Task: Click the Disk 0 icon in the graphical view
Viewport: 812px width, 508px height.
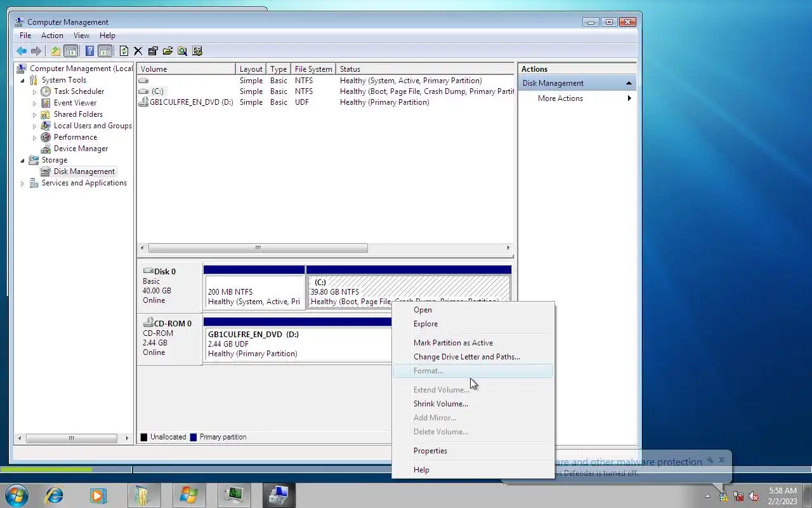Action: point(148,271)
